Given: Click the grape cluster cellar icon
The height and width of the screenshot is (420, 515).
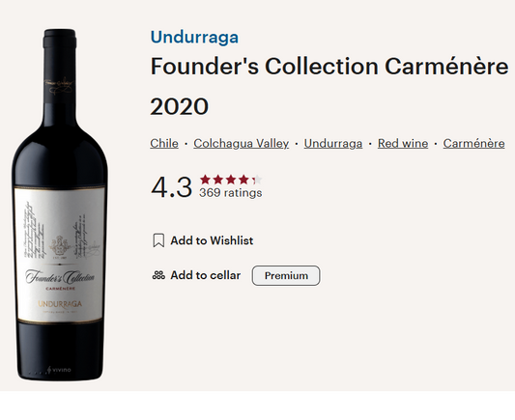Looking at the screenshot, I should pos(158,275).
